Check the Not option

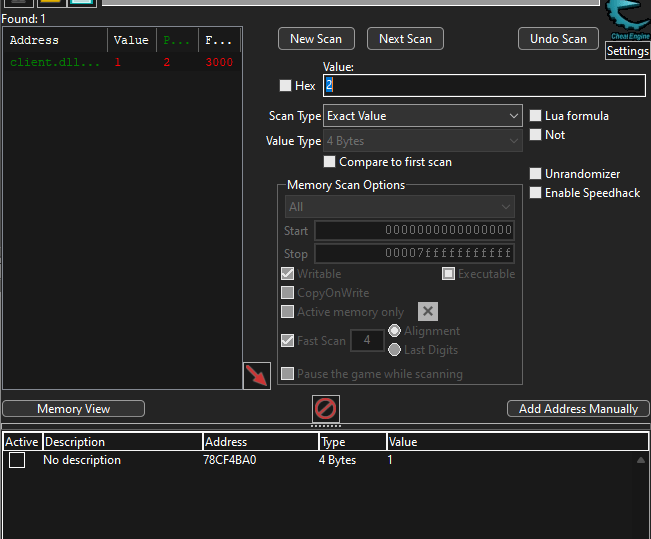coord(536,135)
